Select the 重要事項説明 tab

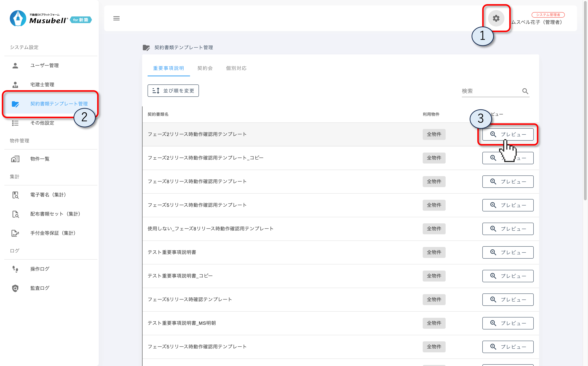(x=169, y=68)
